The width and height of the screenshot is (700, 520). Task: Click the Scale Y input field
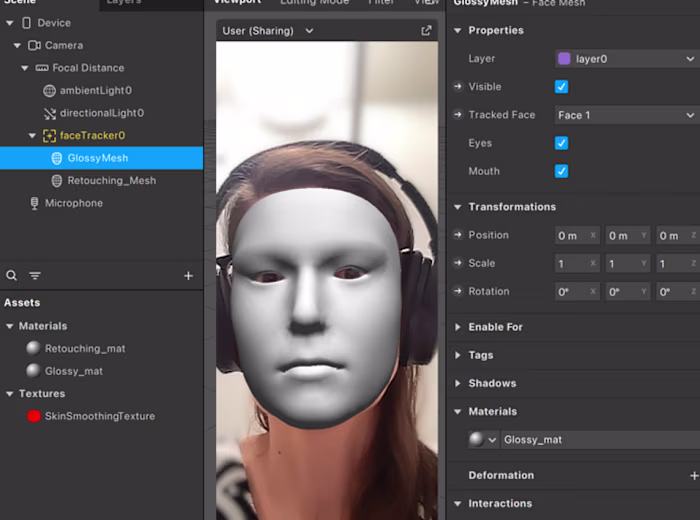pos(628,263)
